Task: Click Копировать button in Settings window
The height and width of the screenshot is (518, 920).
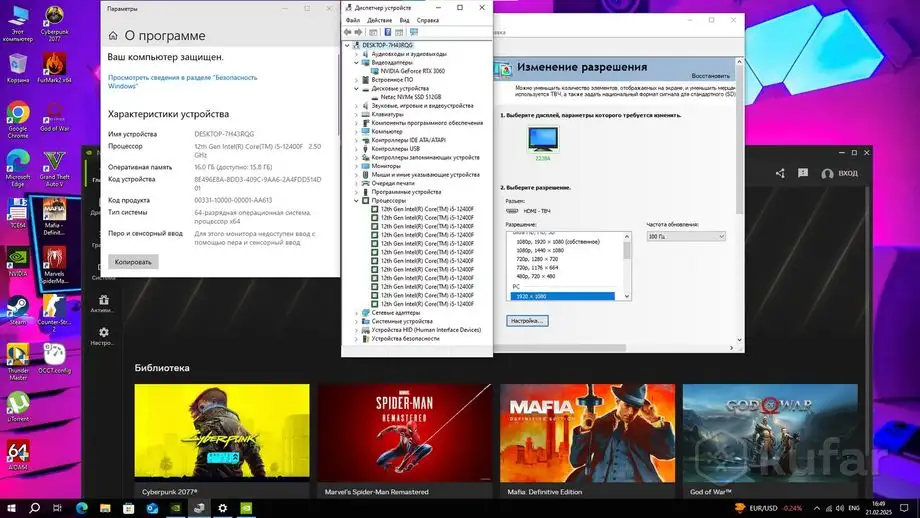Action: [133, 262]
